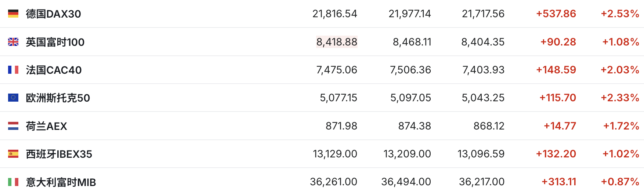Click the French flag icon
The image size is (644, 193).
click(13, 70)
